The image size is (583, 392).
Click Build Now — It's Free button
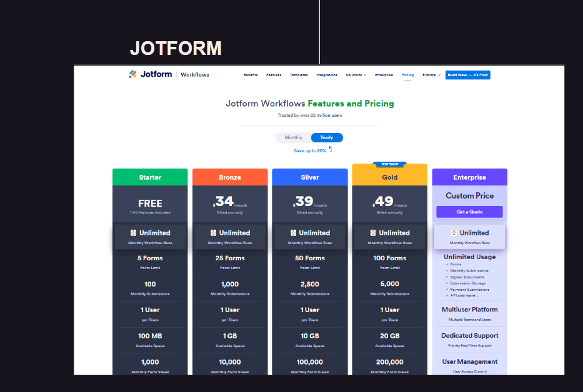[468, 75]
